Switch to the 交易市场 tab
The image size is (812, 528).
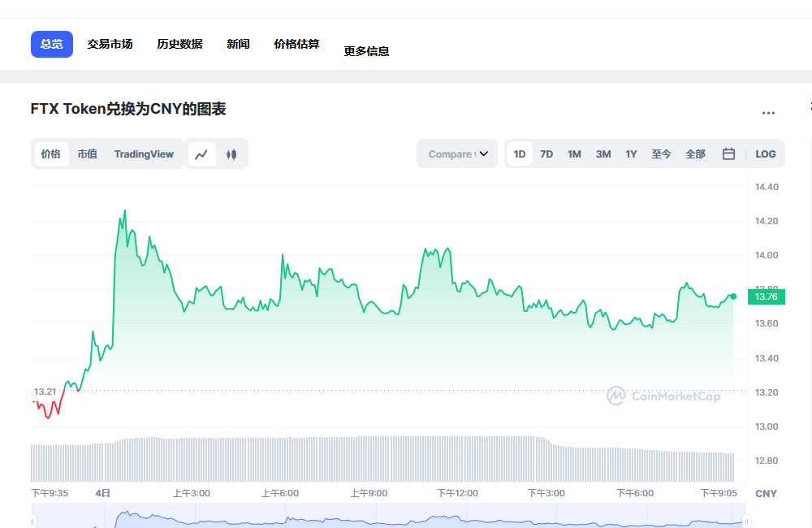[110, 44]
